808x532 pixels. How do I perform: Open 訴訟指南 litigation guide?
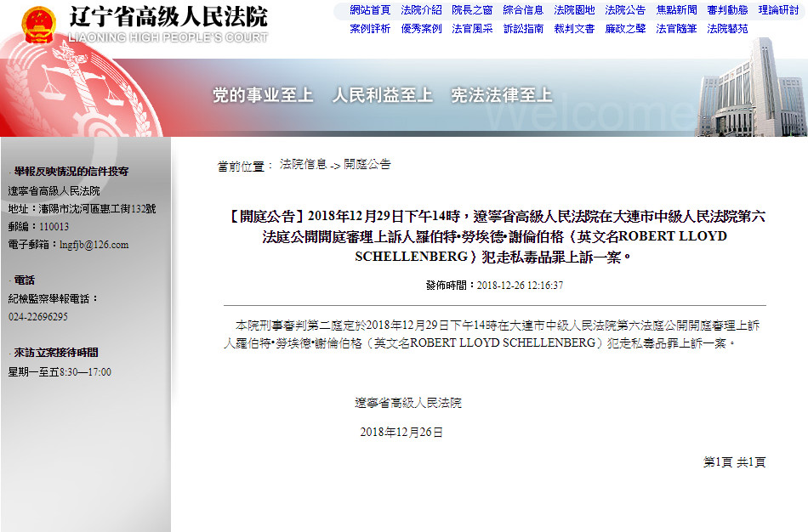[x=523, y=29]
